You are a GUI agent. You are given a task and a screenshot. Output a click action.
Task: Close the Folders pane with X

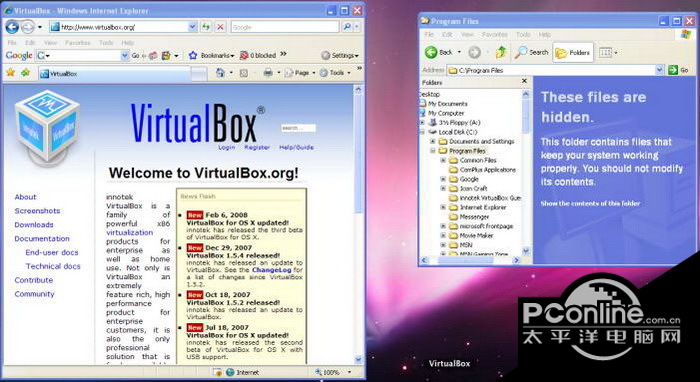point(524,82)
